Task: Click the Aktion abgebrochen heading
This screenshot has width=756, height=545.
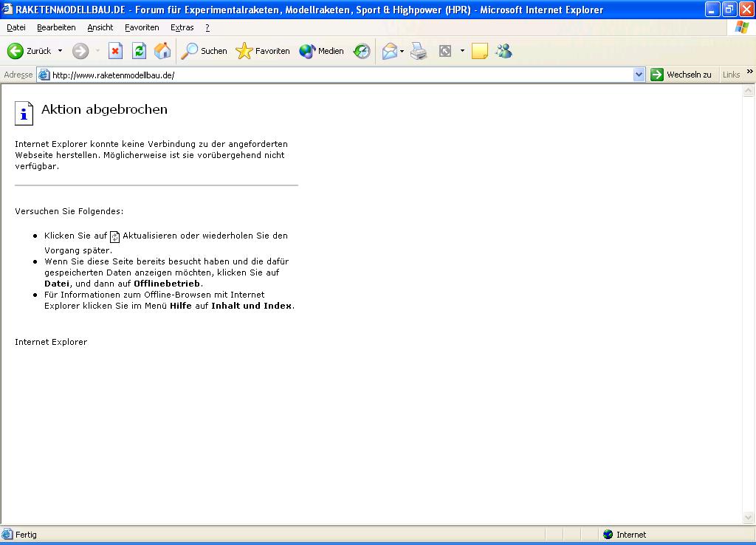Action: (105, 109)
